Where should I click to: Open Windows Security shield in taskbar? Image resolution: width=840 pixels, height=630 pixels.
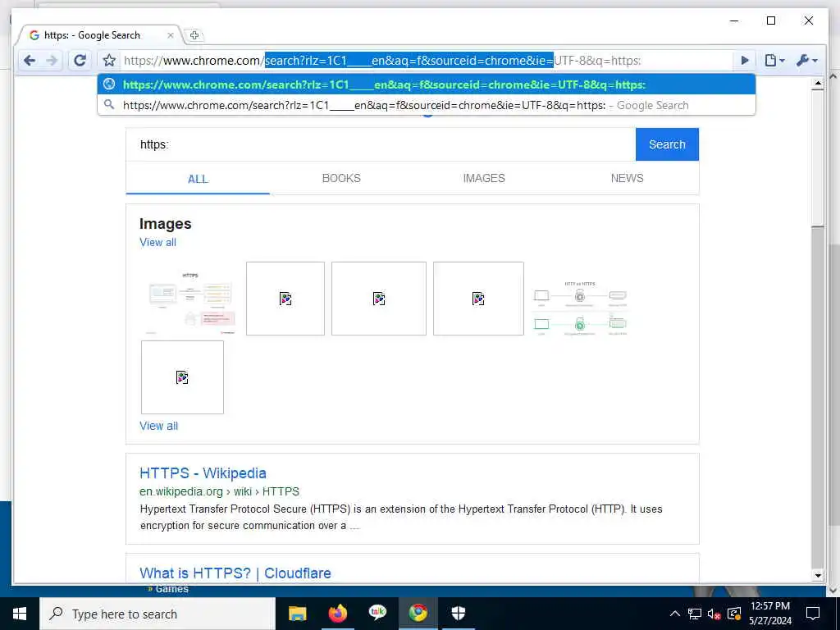[x=458, y=613]
